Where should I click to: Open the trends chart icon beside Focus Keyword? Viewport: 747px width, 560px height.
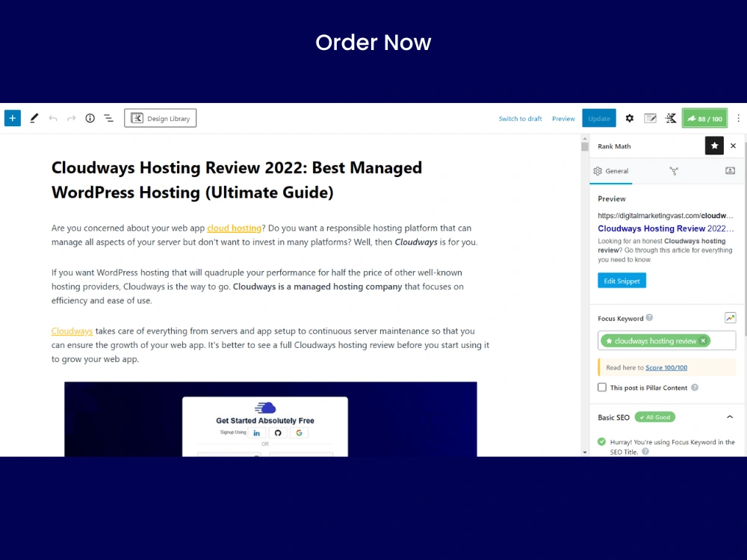pyautogui.click(x=730, y=317)
